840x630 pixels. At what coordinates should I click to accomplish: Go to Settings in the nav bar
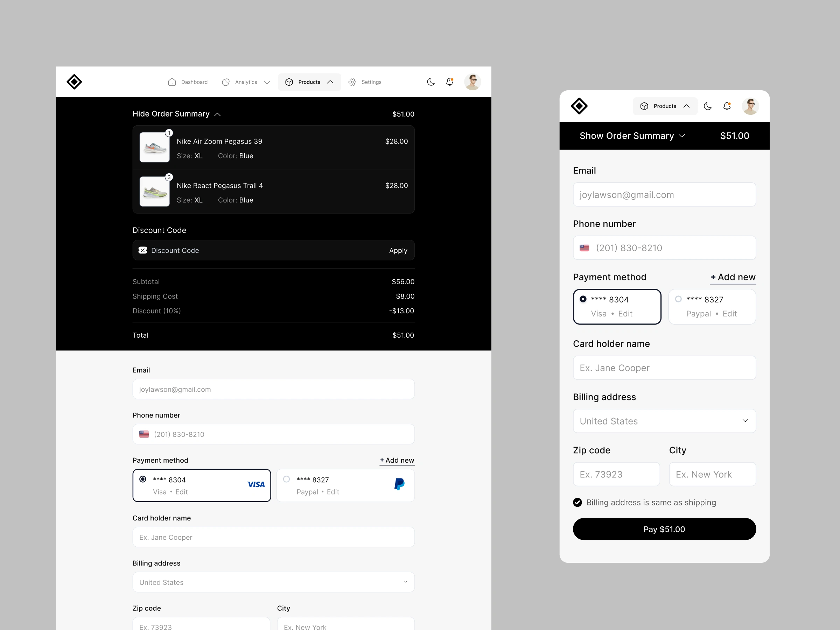tap(365, 82)
